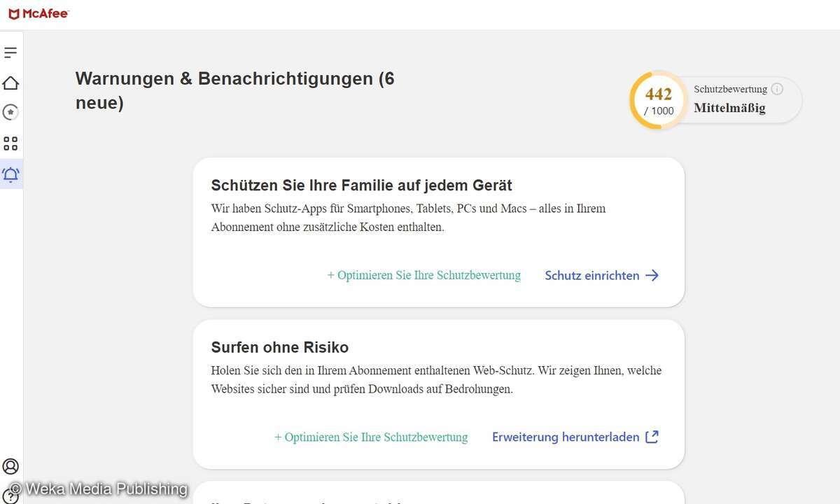Viewport: 840px width, 504px height.
Task: Click the external-link icon next to Erweiterung herunterladen
Action: [x=652, y=437]
